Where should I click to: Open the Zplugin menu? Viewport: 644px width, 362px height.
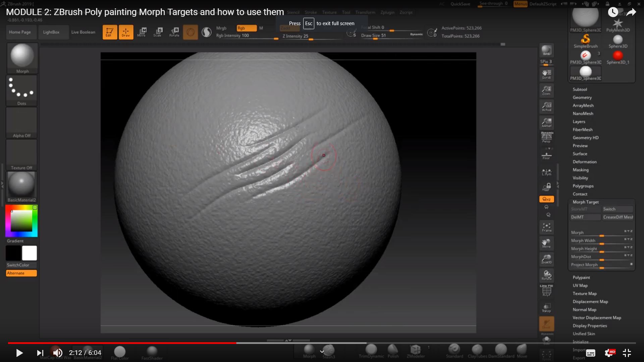tap(387, 12)
